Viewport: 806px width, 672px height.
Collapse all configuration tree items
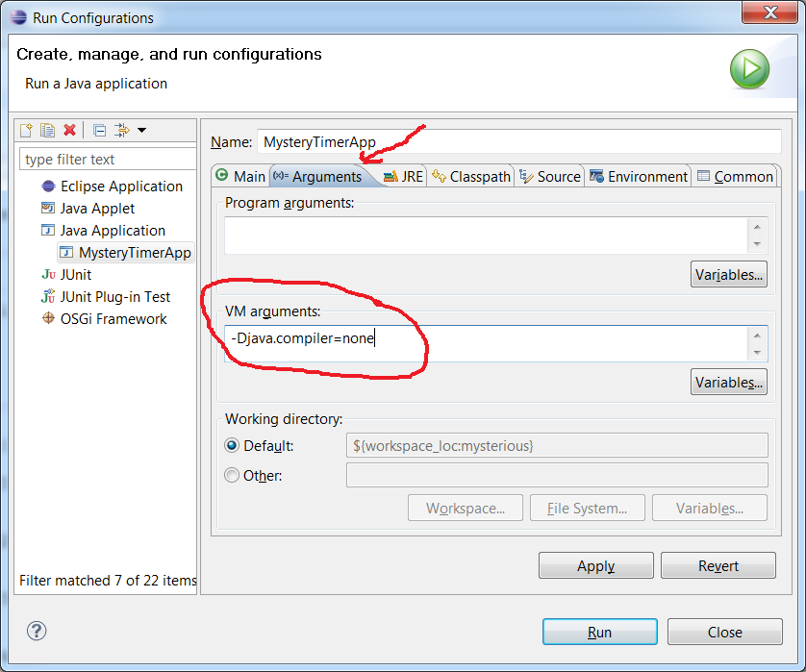(100, 131)
